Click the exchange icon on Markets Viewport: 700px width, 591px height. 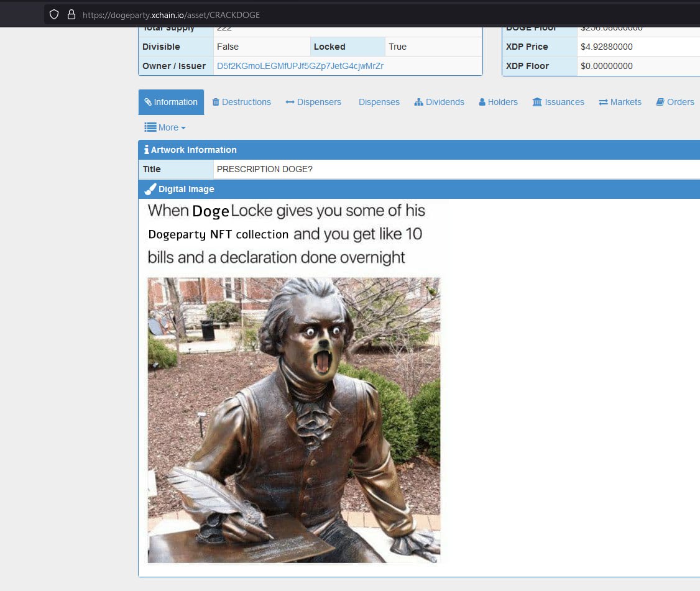point(603,102)
